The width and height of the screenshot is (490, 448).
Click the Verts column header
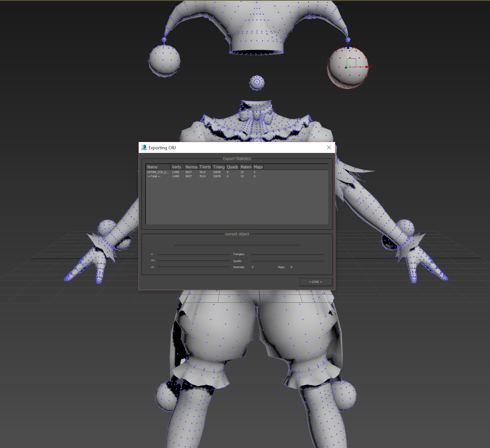tap(177, 167)
